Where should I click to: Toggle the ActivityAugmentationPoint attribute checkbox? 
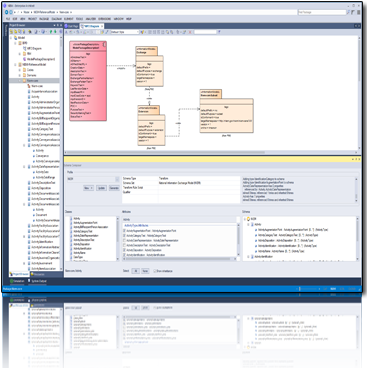point(125,231)
